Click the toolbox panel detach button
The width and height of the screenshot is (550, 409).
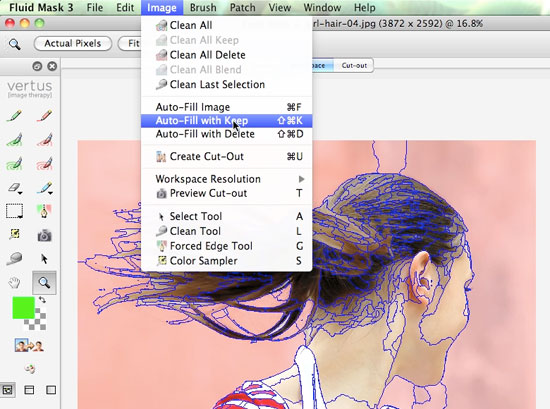coord(37,66)
